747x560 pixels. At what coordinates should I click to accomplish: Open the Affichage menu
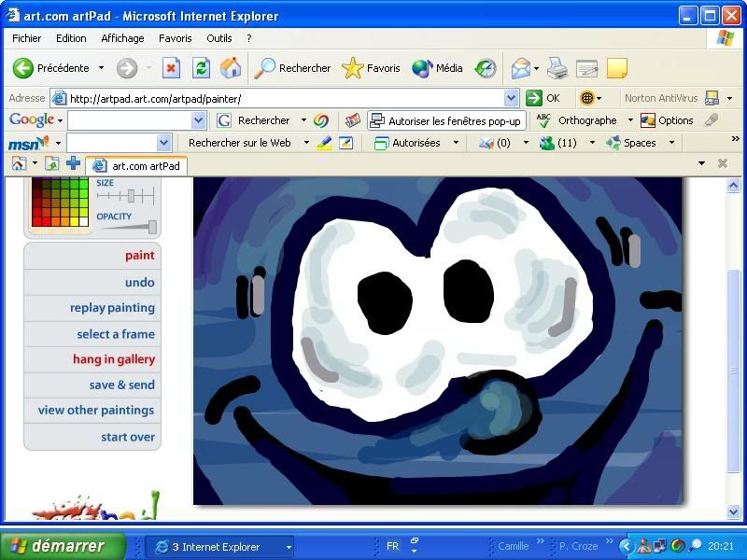122,38
